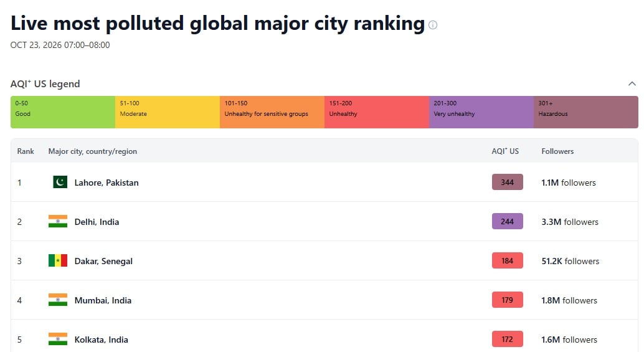Open Kolkata, India city link
Image resolution: width=644 pixels, height=352 pixels.
(101, 340)
